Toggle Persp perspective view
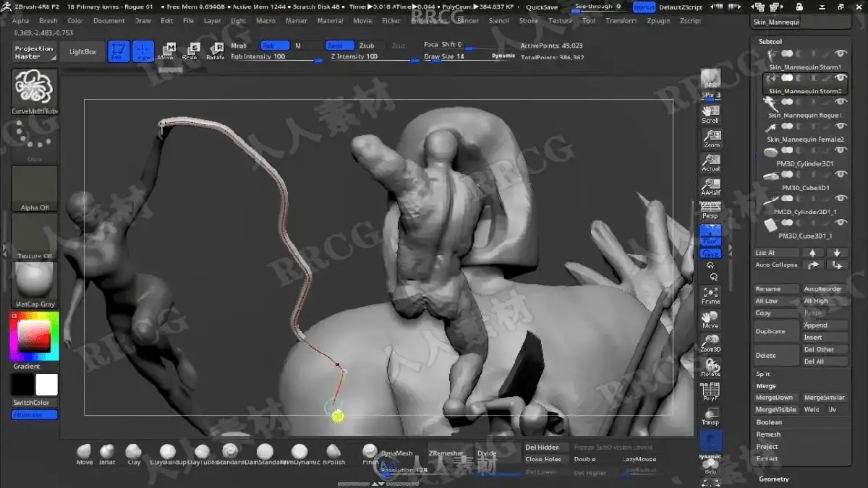868x488 pixels. tap(711, 210)
